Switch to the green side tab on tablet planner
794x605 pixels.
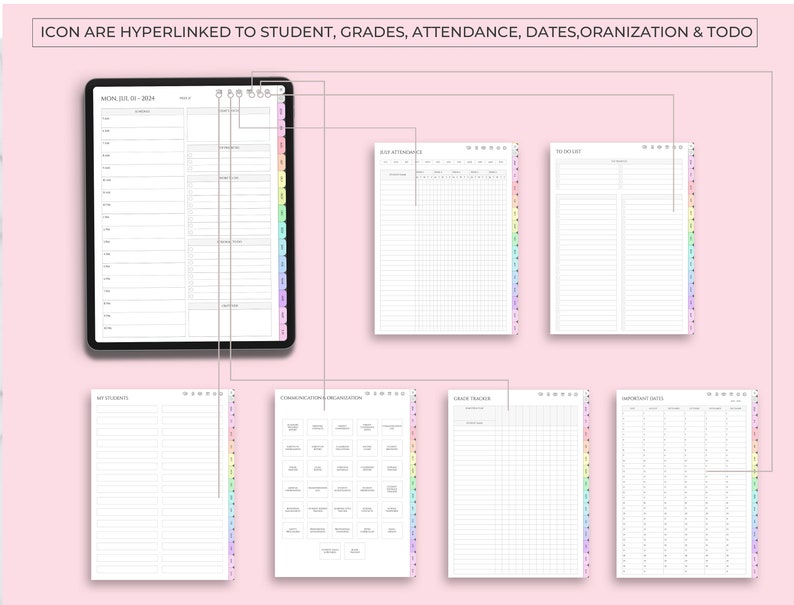tap(282, 212)
